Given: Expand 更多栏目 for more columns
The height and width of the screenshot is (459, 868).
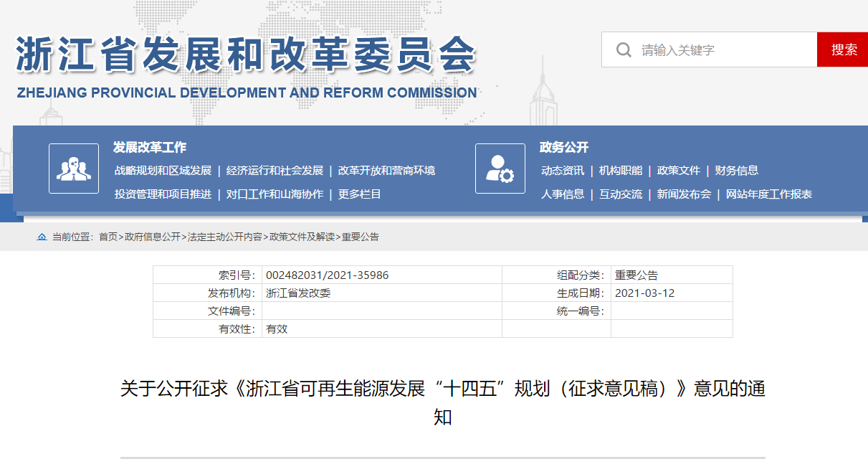Looking at the screenshot, I should tap(360, 194).
